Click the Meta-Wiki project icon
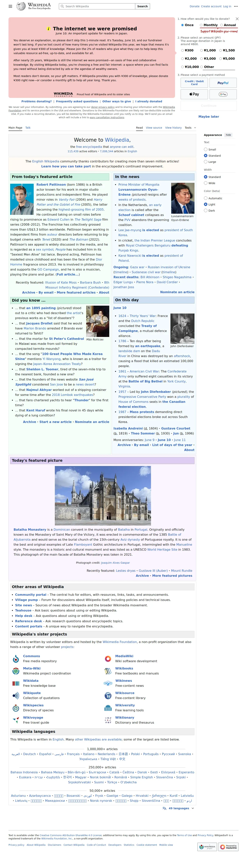This screenshot has width=247, height=868. tap(16, 671)
